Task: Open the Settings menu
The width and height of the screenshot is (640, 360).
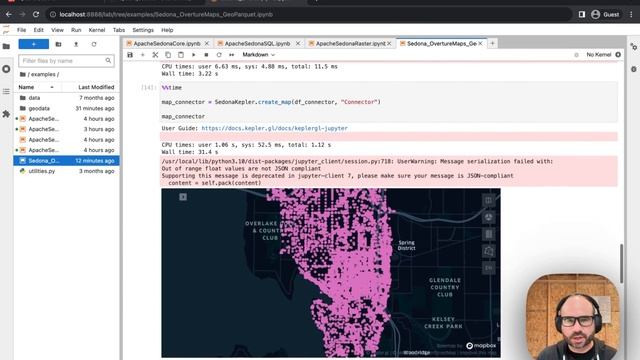Action: pyautogui.click(x=143, y=30)
